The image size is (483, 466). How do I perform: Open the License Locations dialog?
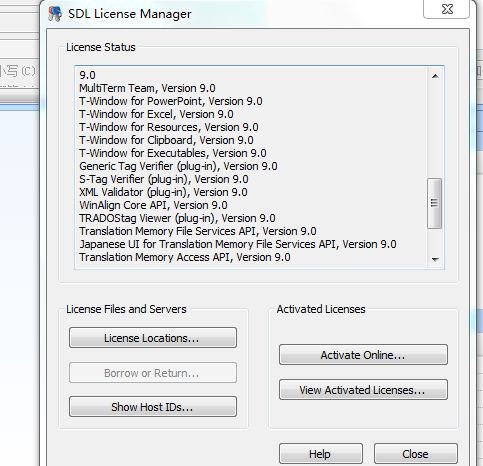tap(153, 338)
